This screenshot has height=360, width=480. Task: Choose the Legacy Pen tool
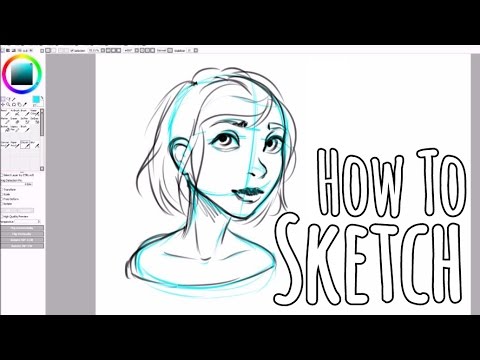click(15, 129)
